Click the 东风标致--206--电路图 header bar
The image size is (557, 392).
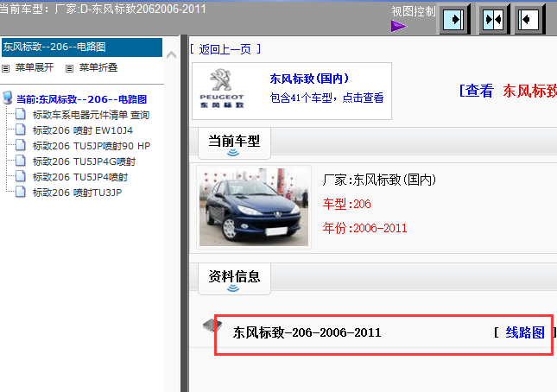pyautogui.click(x=82, y=47)
